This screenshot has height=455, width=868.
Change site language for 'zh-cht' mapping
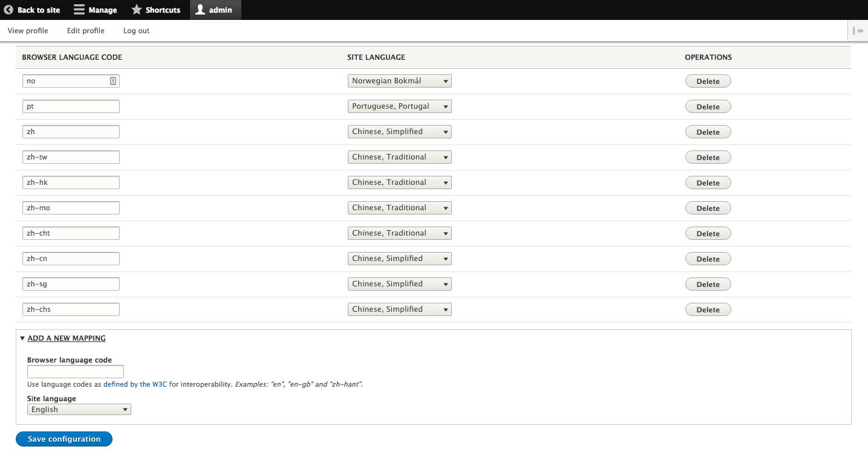400,233
